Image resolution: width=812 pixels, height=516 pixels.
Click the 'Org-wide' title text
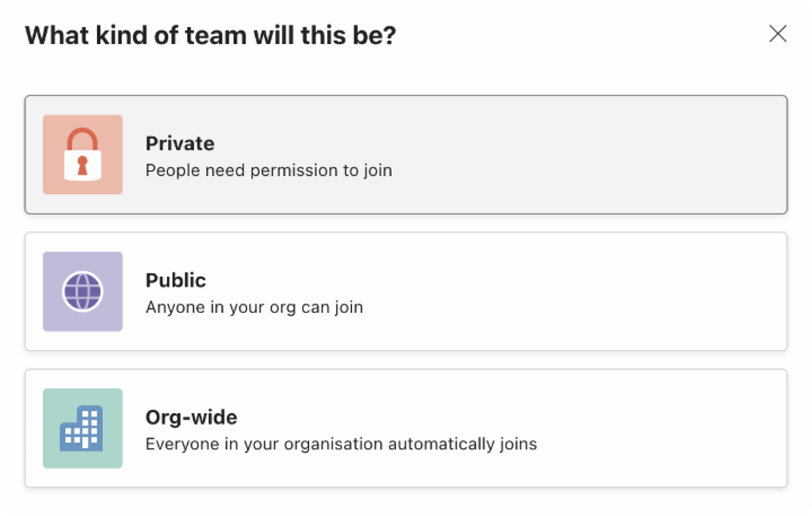(x=191, y=417)
